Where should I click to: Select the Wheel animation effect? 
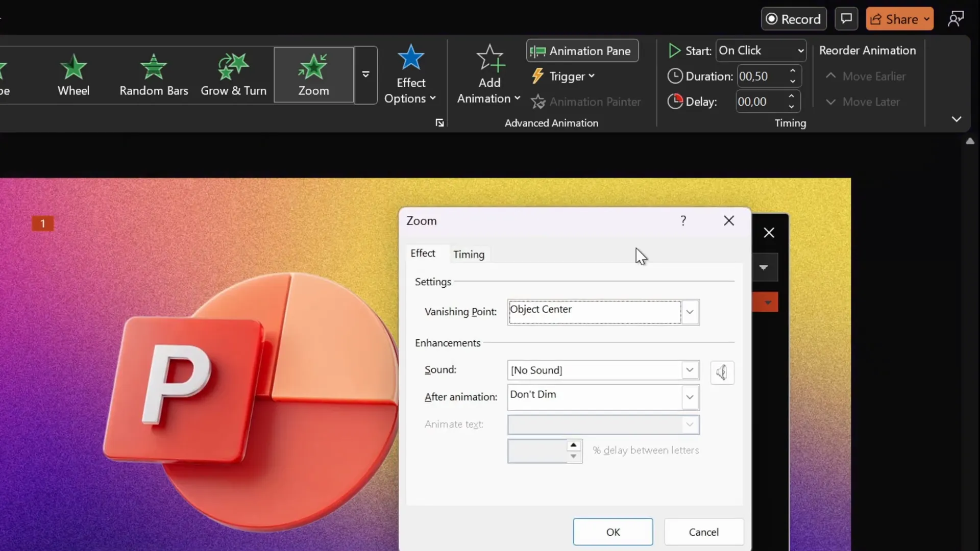tap(73, 76)
